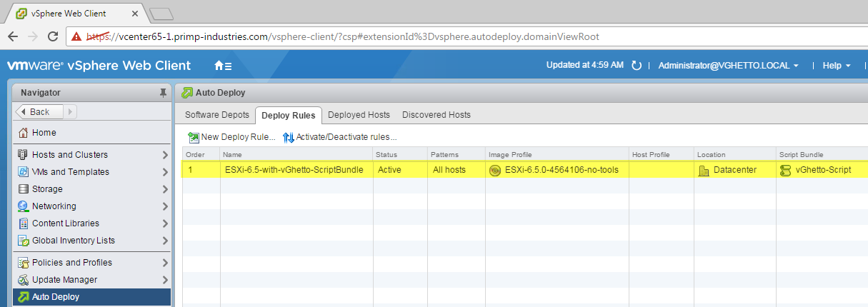
Task: Open the Help dropdown menu
Action: 837,66
